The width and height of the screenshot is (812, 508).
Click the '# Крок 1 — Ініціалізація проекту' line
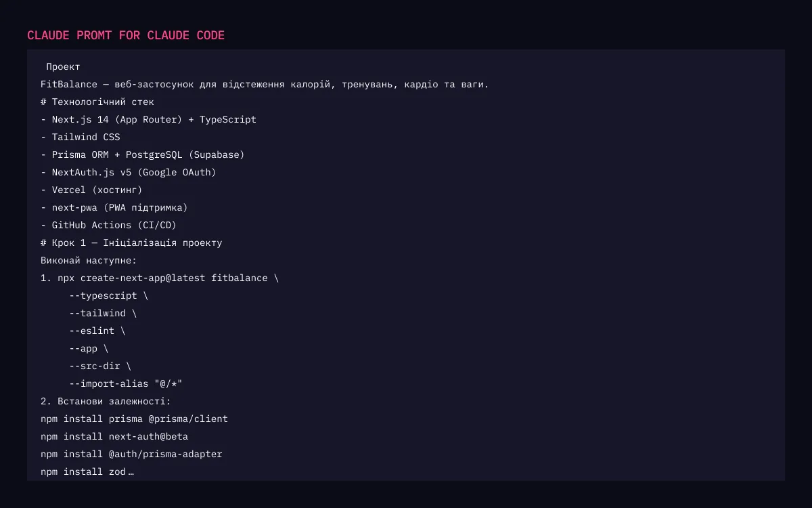pyautogui.click(x=131, y=242)
